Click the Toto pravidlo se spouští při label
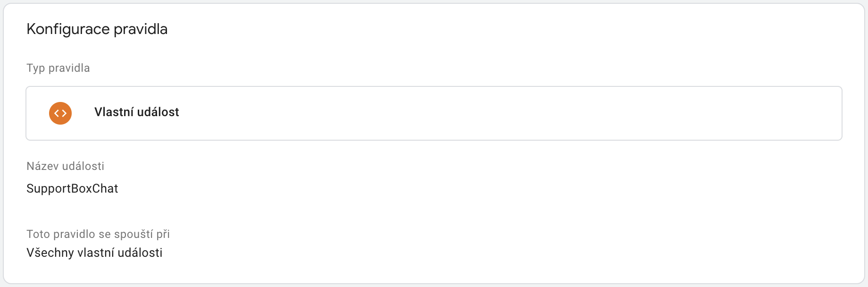Viewport: 868px width, 287px height. click(x=98, y=234)
